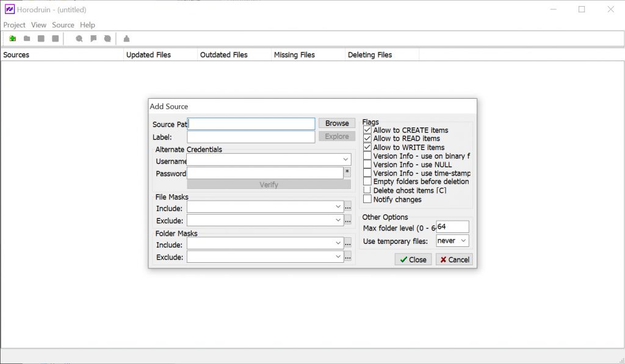Viewport: 625px width, 364px height.
Task: Click the Browse button
Action: pos(337,123)
